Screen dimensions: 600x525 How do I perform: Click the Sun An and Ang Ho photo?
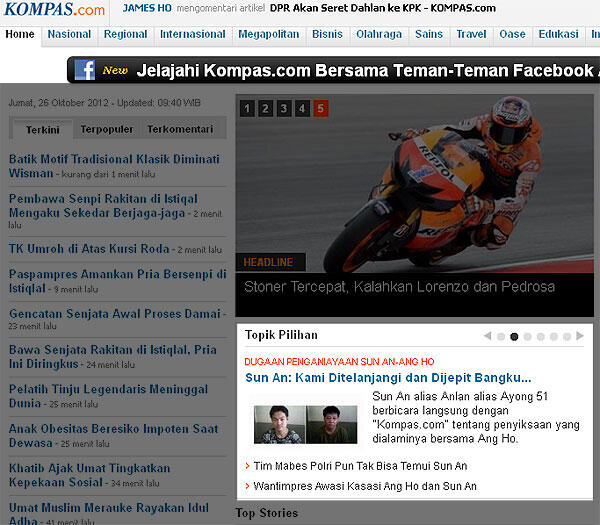(x=305, y=425)
